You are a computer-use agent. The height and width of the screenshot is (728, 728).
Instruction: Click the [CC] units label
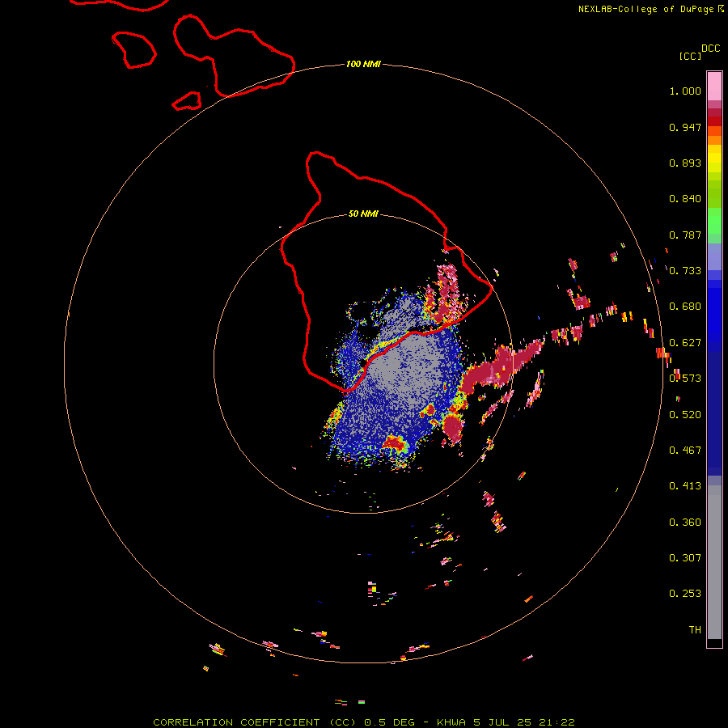click(690, 56)
